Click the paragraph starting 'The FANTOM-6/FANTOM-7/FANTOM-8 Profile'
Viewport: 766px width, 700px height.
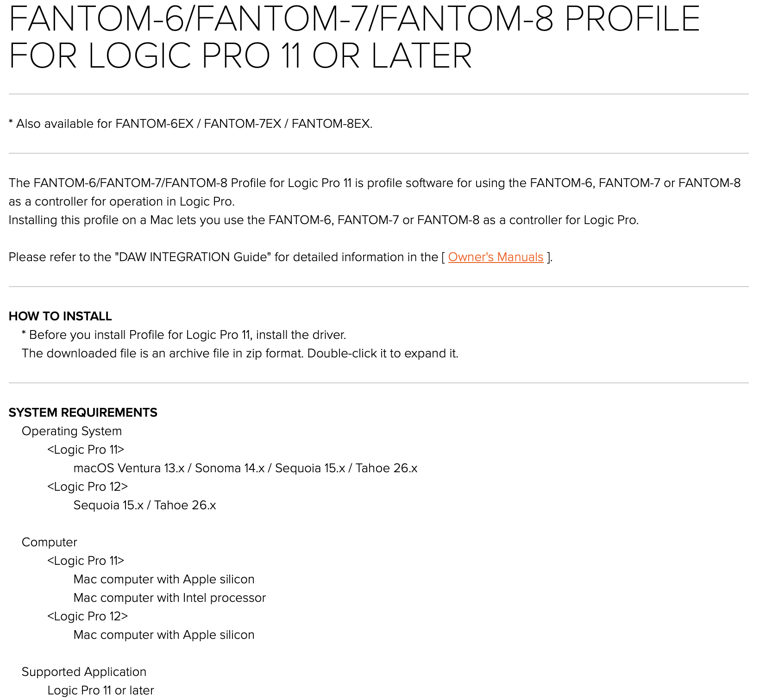(x=374, y=183)
